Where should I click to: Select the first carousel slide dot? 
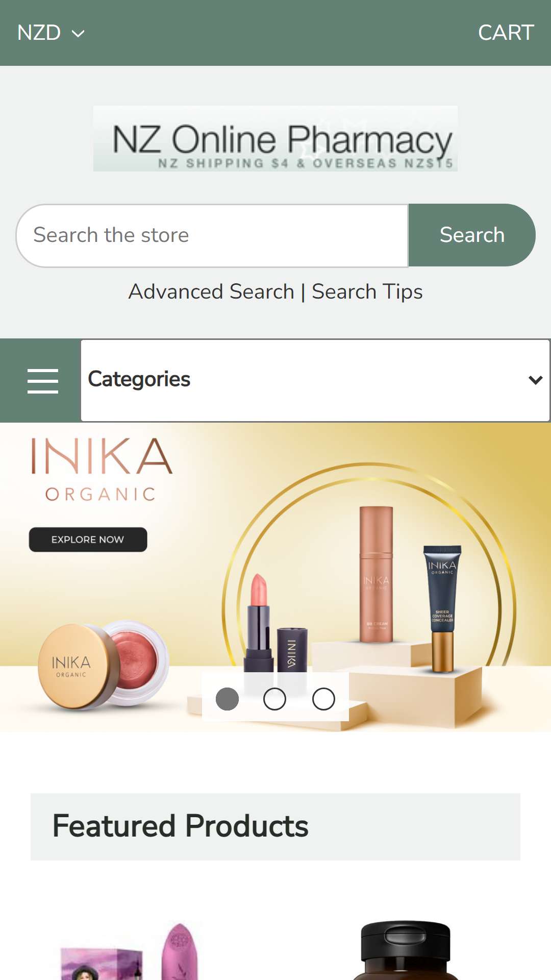pos(227,699)
